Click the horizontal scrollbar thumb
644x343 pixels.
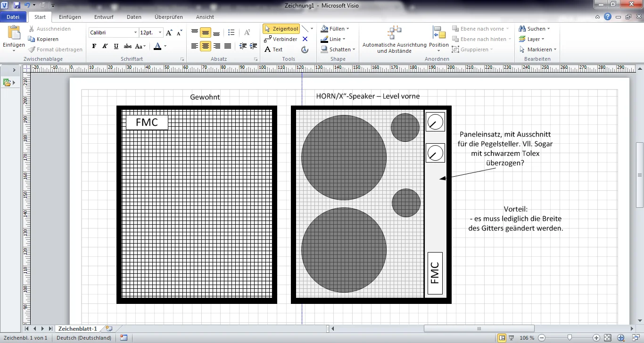pos(479,329)
